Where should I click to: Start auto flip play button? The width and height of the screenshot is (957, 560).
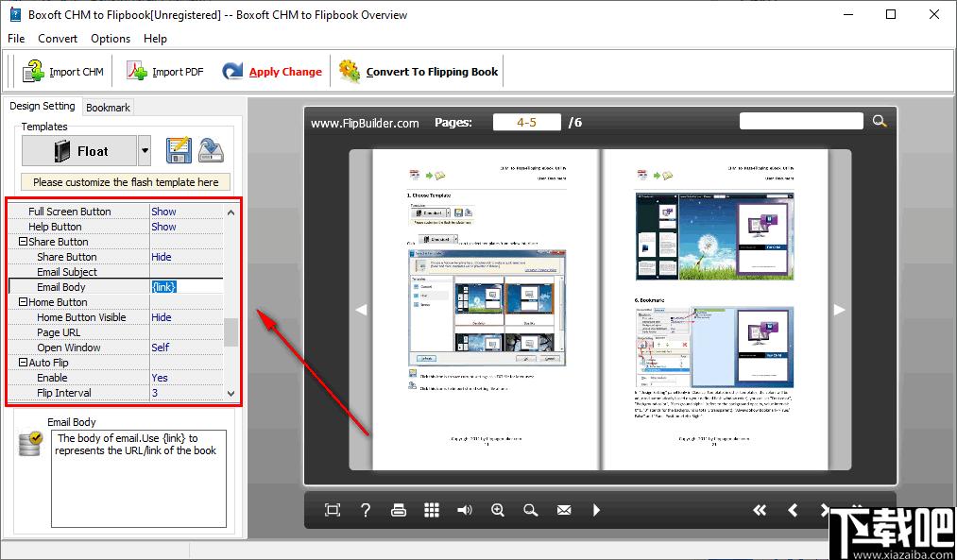pos(597,510)
